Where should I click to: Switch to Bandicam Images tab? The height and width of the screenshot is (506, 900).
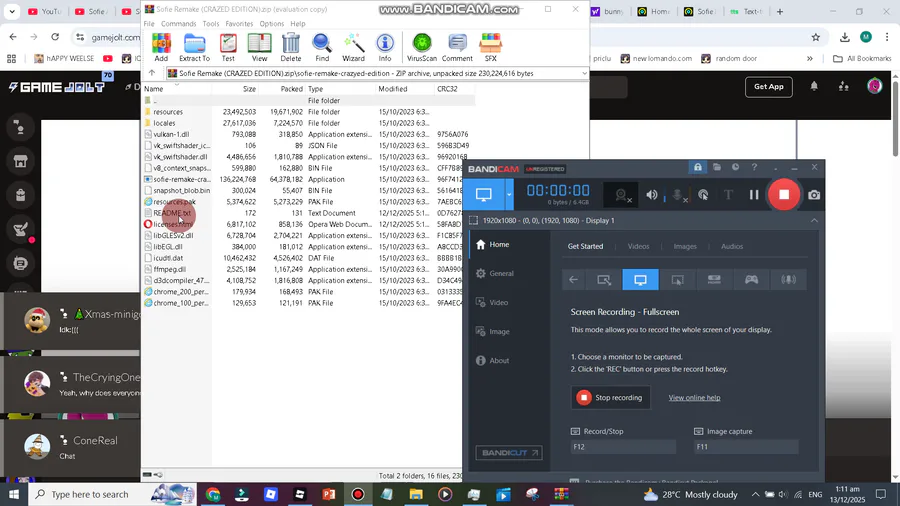(x=685, y=246)
